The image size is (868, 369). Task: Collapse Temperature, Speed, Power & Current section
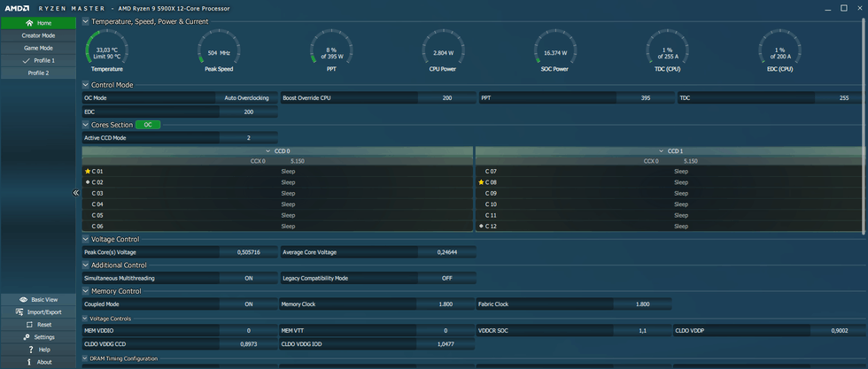[85, 21]
